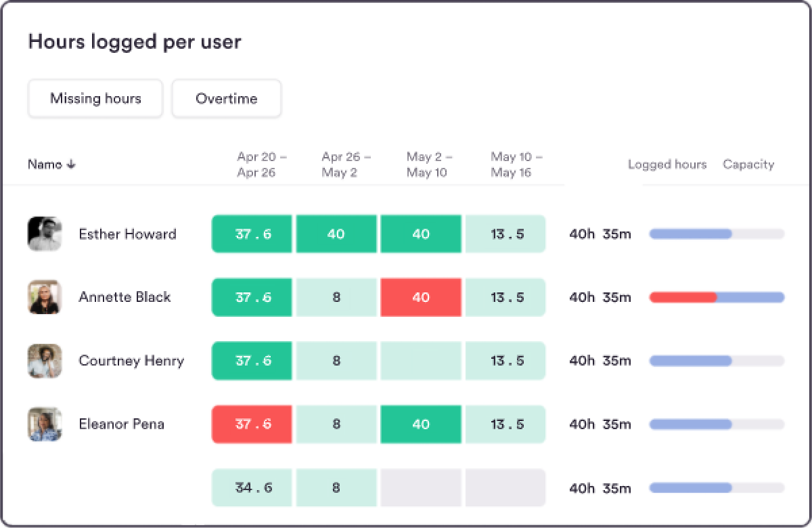This screenshot has width=812, height=528.
Task: Select Annette Black's red 40 hours cell
Action: click(x=421, y=297)
